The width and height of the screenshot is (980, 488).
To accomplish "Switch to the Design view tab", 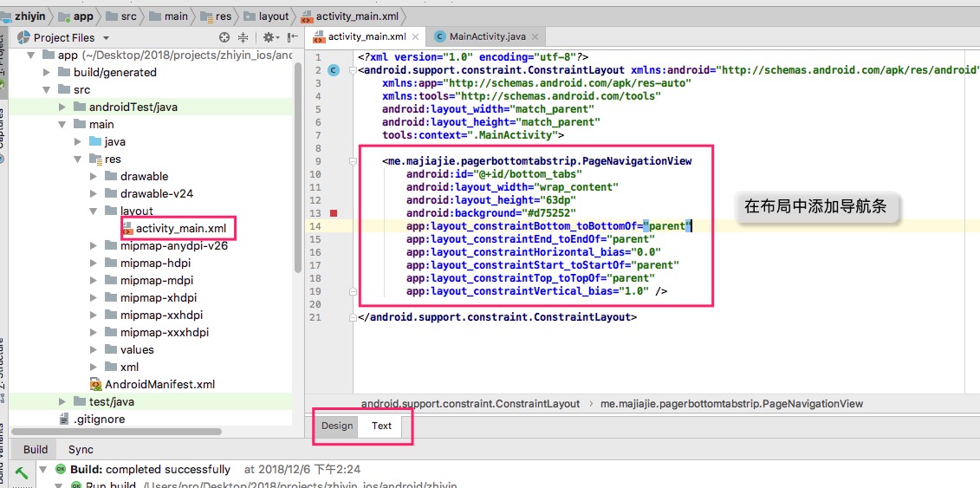I will pos(337,426).
